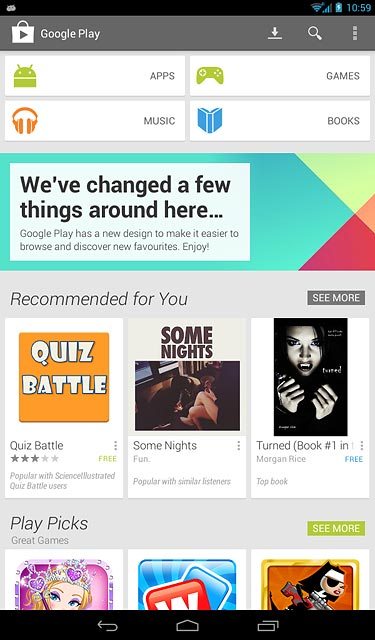Tap the blue Books icon

210,121
